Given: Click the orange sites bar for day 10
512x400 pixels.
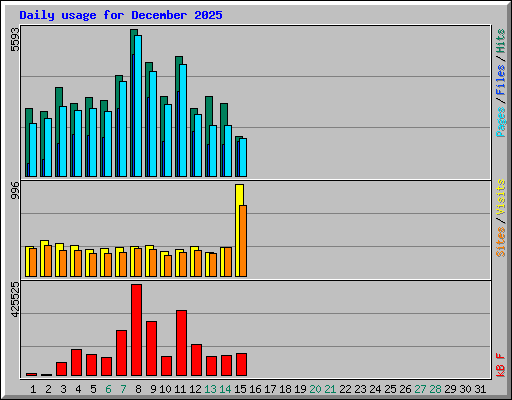Looking at the screenshot, I should [168, 266].
